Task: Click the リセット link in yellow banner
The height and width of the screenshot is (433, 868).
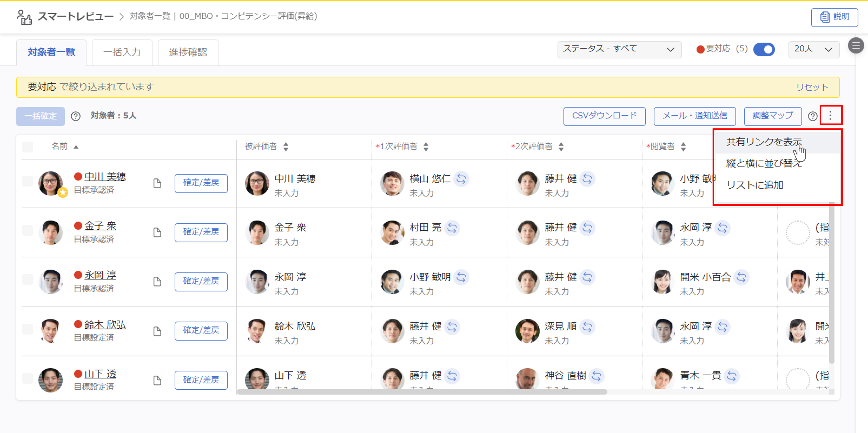Action: [x=812, y=87]
